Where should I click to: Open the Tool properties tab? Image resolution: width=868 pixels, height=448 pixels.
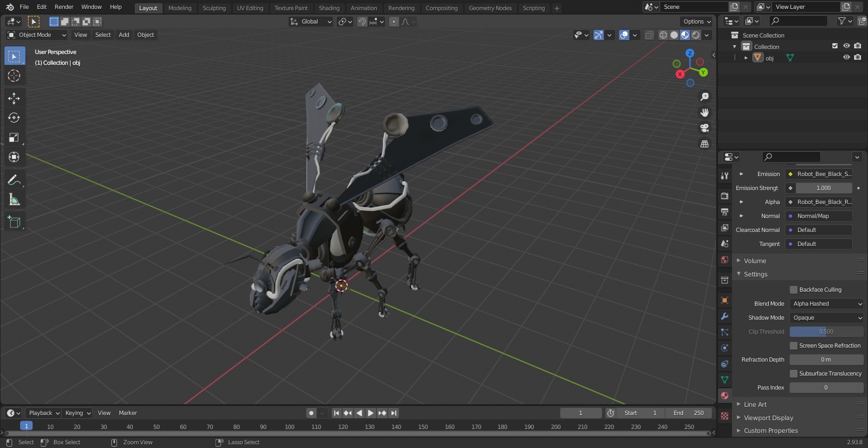724,175
